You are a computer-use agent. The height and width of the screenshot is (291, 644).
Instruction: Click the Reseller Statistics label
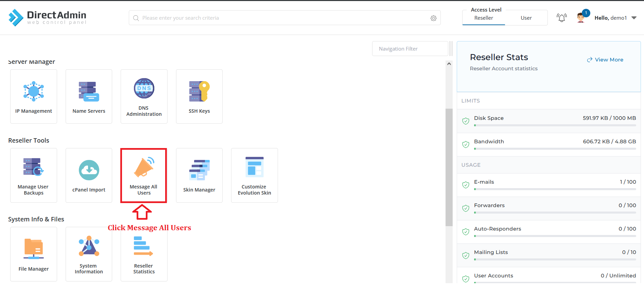(144, 269)
